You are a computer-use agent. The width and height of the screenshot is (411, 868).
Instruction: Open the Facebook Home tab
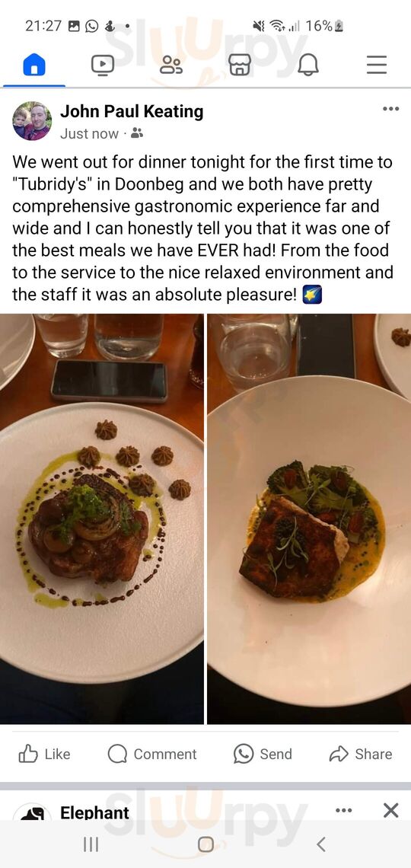[34, 65]
